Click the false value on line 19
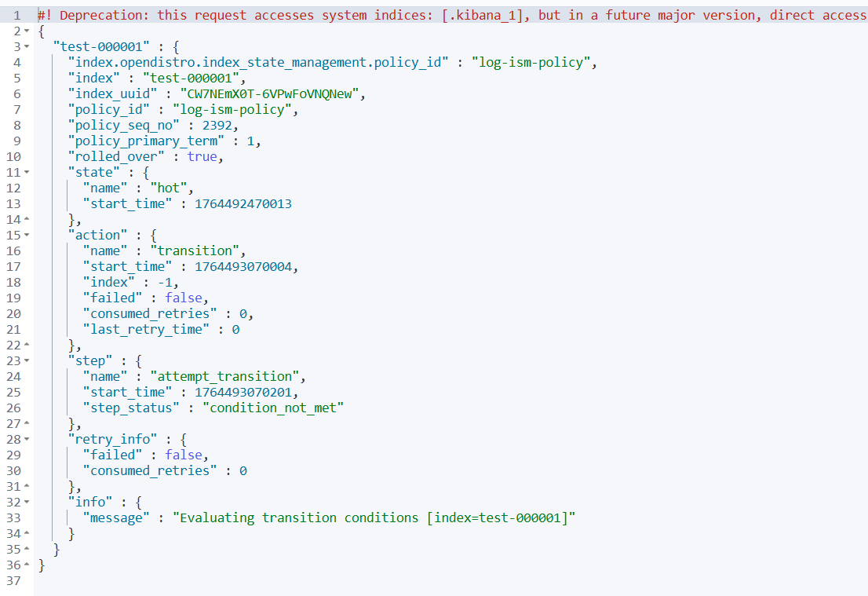Viewport: 868px width, 596px height. 184,298
